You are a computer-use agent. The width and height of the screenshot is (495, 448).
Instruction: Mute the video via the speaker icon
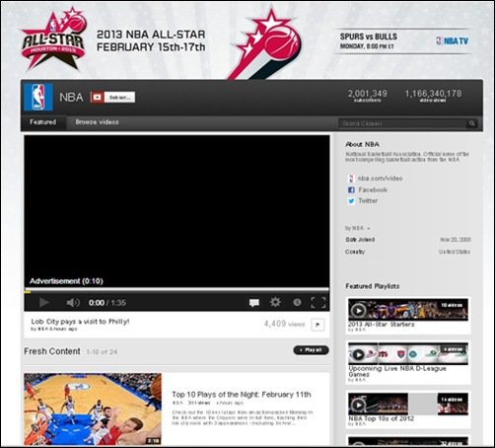(x=73, y=302)
